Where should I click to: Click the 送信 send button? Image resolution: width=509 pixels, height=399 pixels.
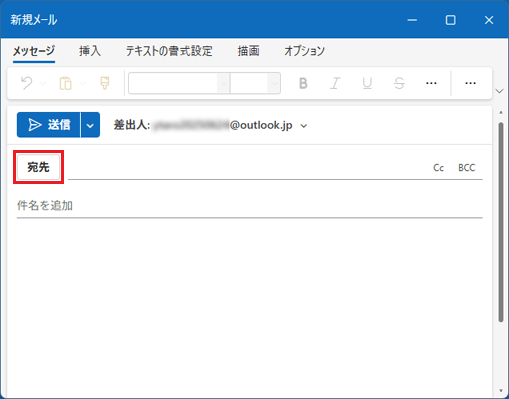tap(49, 125)
